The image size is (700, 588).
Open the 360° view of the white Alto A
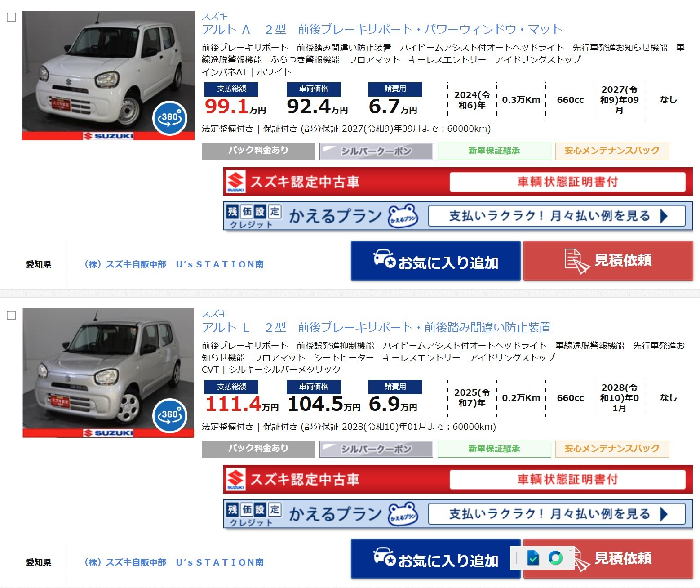(170, 119)
